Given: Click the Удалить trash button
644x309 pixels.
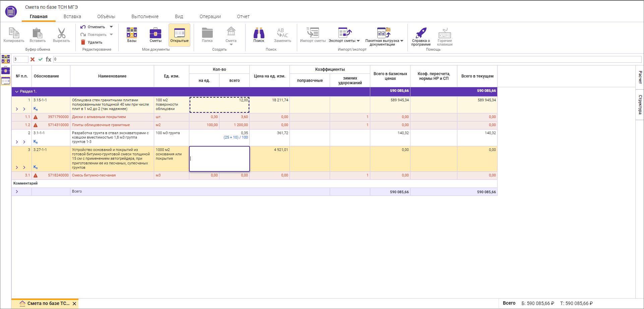Looking at the screenshot, I should click(91, 42).
